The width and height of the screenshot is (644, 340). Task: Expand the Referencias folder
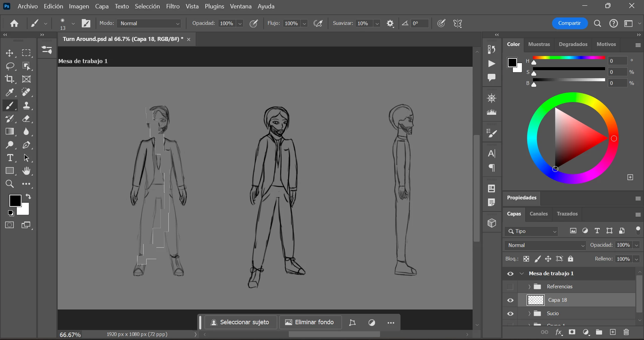pos(529,287)
